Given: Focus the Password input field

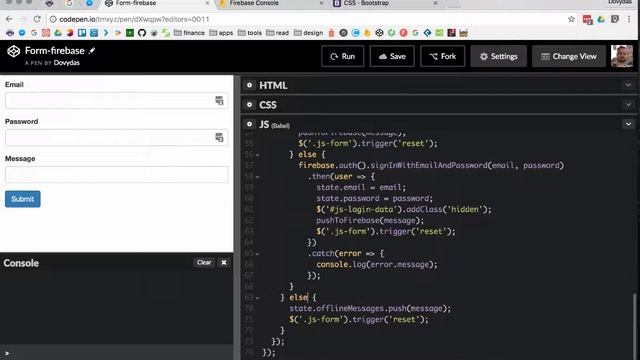Looking at the screenshot, I should [116, 137].
